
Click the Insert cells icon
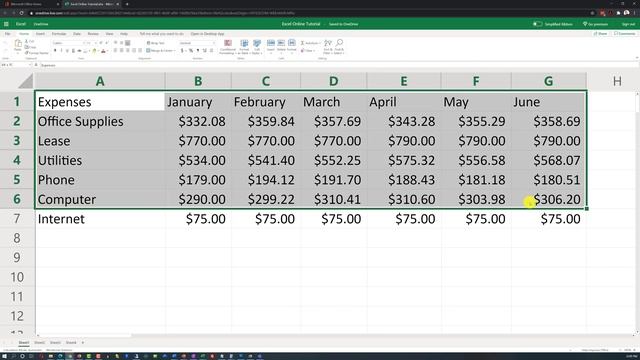click(x=271, y=43)
